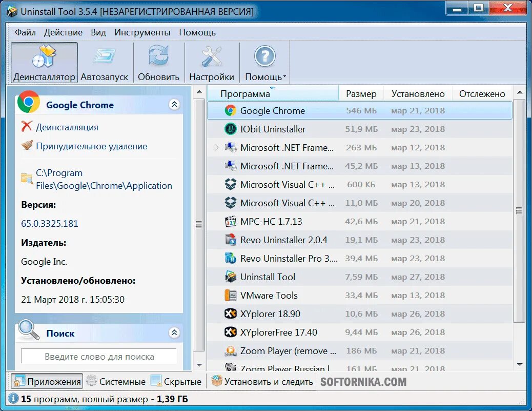Click down arrow of program list scrollbar
Image resolution: width=532 pixels, height=411 pixels.
click(520, 364)
